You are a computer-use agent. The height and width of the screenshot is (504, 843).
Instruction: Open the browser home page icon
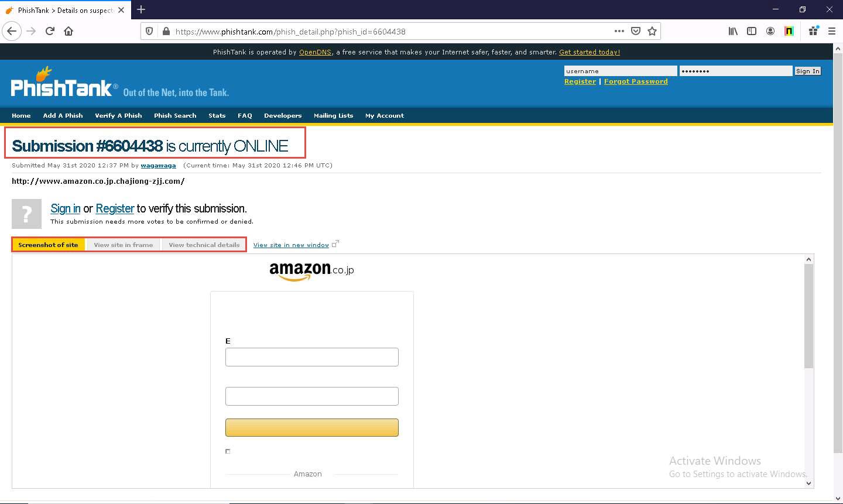[x=68, y=31]
